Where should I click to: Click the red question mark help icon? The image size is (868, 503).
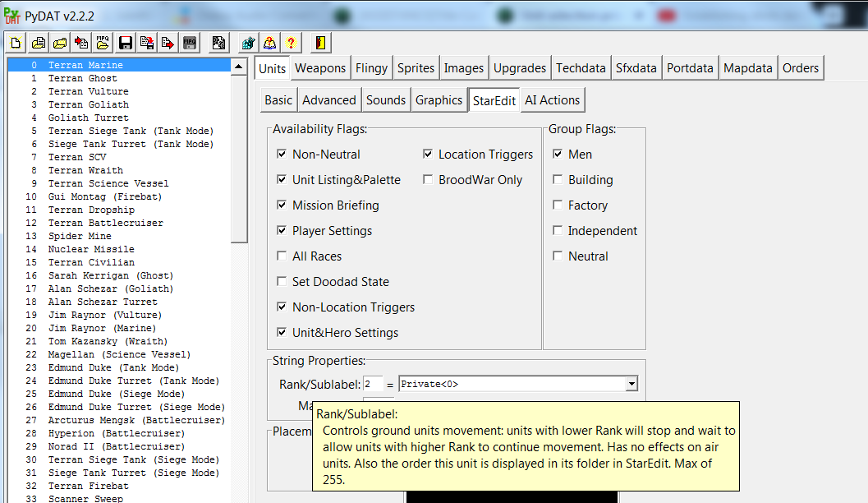click(290, 43)
